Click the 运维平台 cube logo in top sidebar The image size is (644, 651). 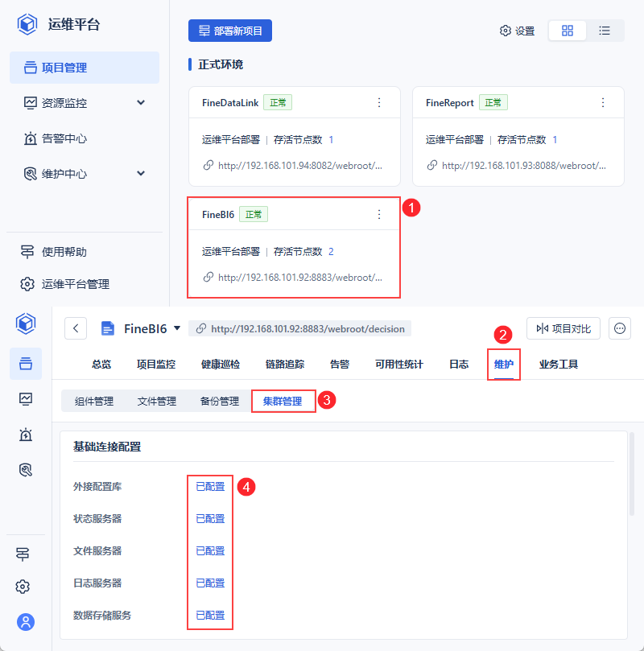pyautogui.click(x=27, y=24)
